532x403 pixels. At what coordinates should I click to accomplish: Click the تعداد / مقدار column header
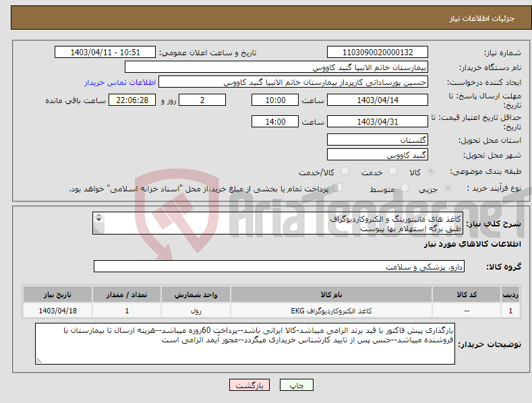[127, 294]
